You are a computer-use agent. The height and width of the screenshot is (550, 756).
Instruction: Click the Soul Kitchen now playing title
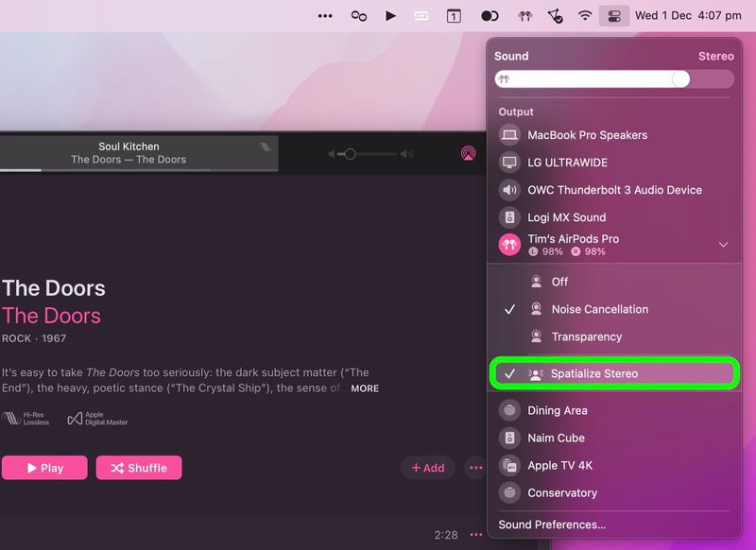(x=129, y=146)
